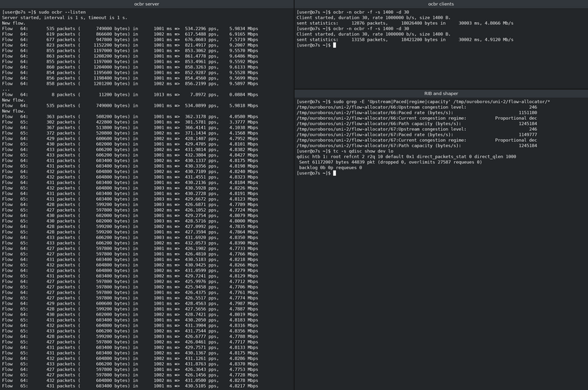This screenshot has height=390, width=588.
Task: Click the row showing 617.5488 pps
Action: click(130, 34)
